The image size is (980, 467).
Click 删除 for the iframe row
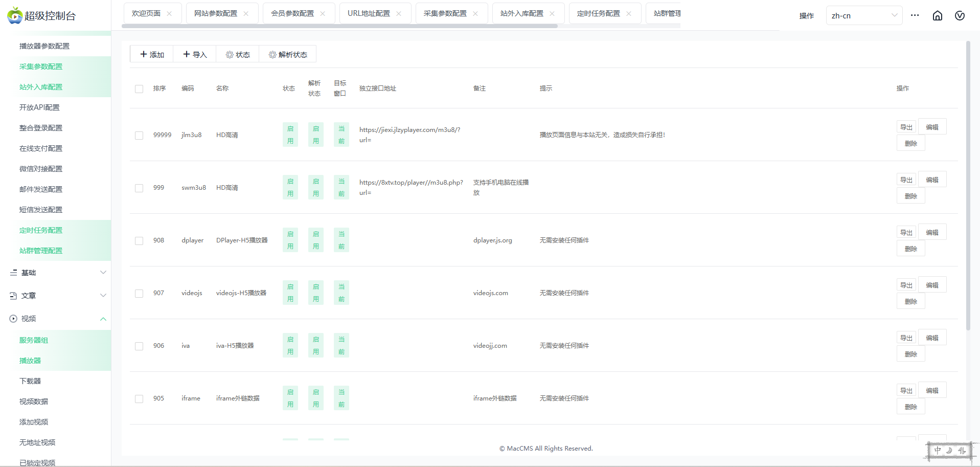[910, 407]
